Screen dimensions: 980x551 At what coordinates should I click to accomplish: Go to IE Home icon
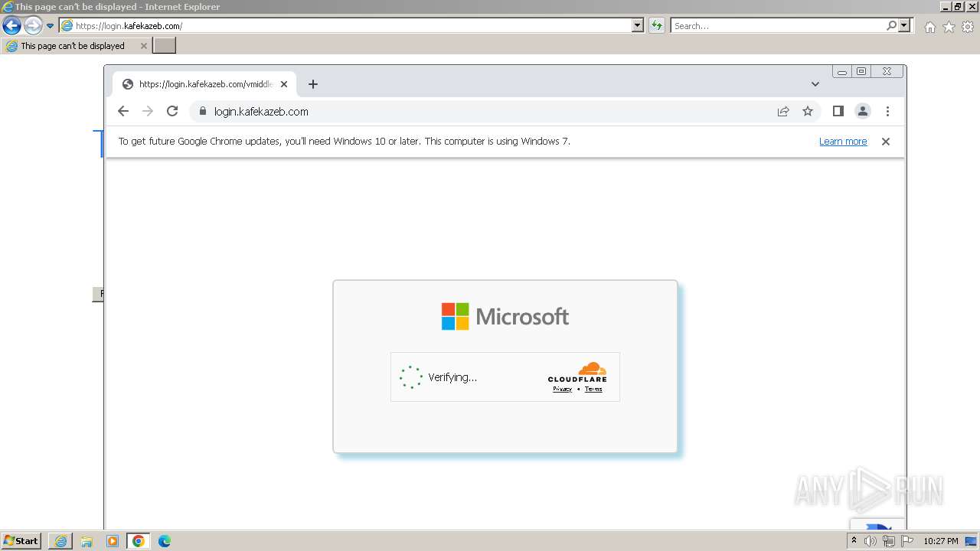click(x=929, y=27)
